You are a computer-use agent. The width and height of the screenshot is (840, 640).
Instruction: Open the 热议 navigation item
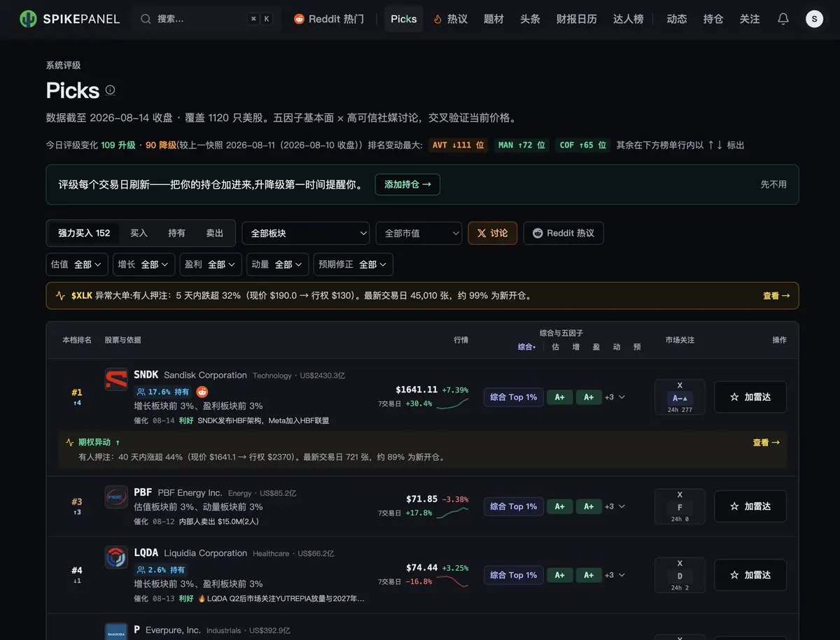pos(450,19)
